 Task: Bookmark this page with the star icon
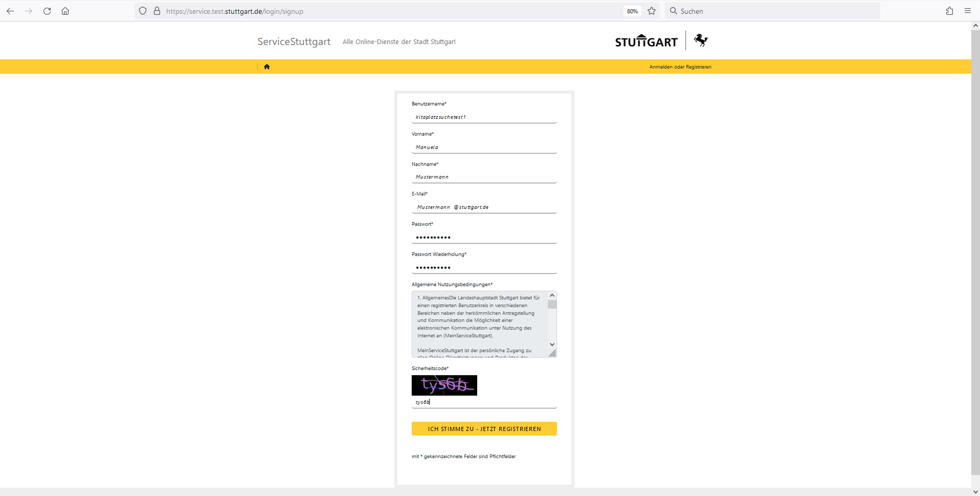(651, 11)
